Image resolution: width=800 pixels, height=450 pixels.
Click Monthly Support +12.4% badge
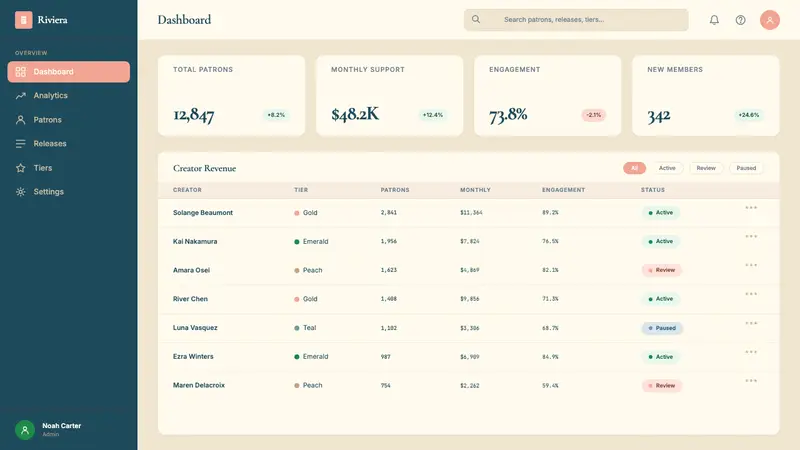[433, 115]
